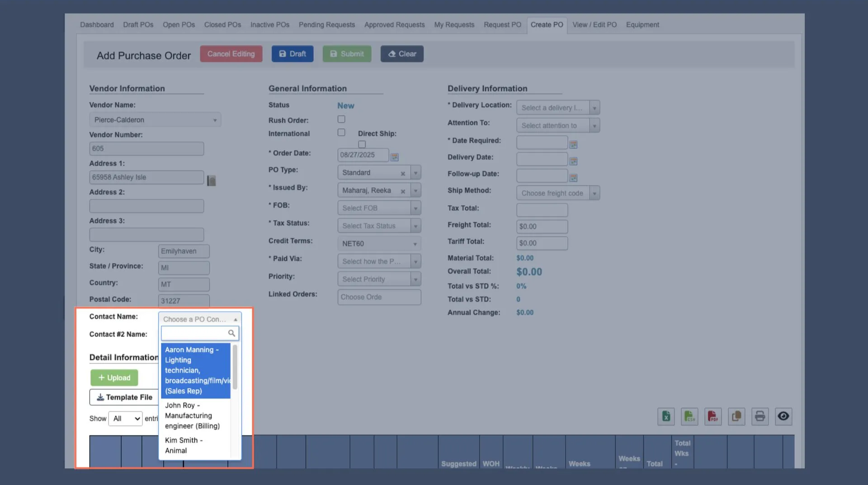Viewport: 868px width, 485px height.
Task: Open the Select Priority dropdown
Action: pyautogui.click(x=379, y=279)
